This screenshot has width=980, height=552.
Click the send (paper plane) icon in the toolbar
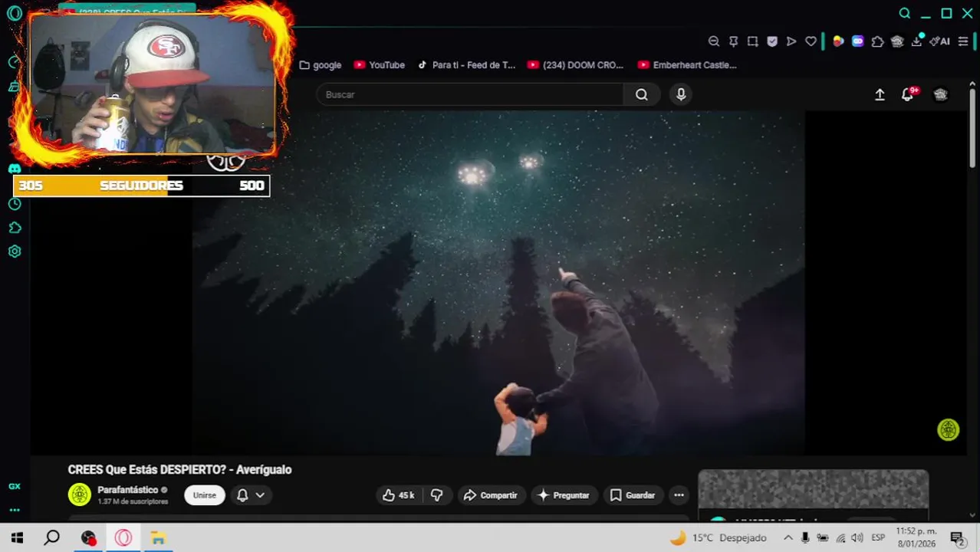pos(791,41)
